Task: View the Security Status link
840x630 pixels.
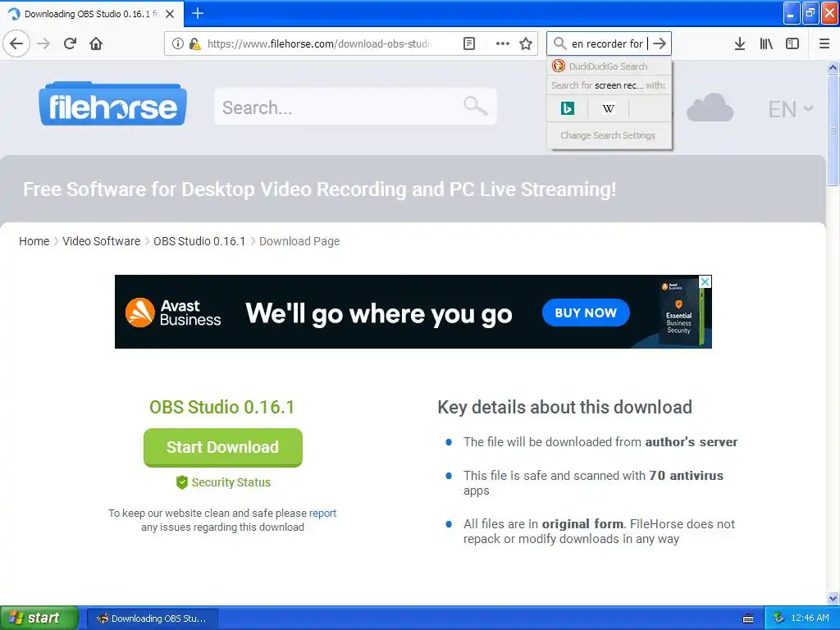Action: (223, 482)
